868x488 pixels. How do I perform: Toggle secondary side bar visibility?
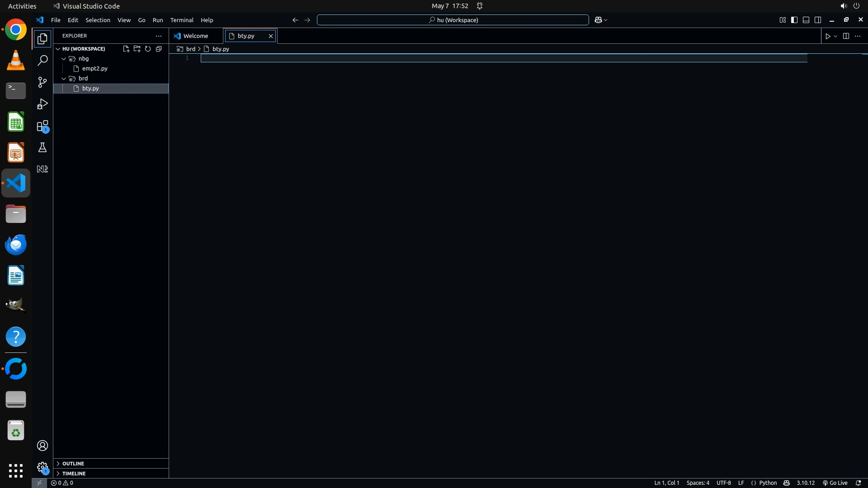click(818, 20)
